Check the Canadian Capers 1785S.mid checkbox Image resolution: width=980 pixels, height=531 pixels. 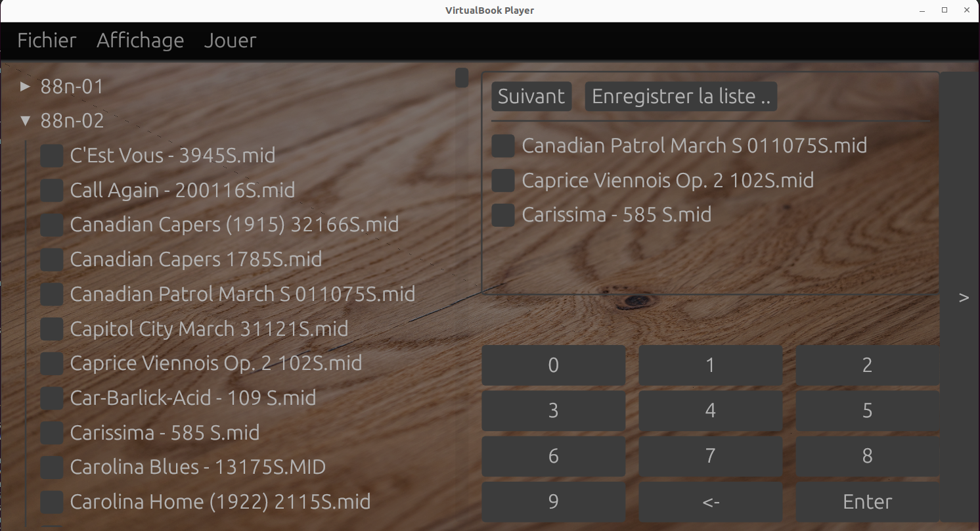[x=51, y=260]
